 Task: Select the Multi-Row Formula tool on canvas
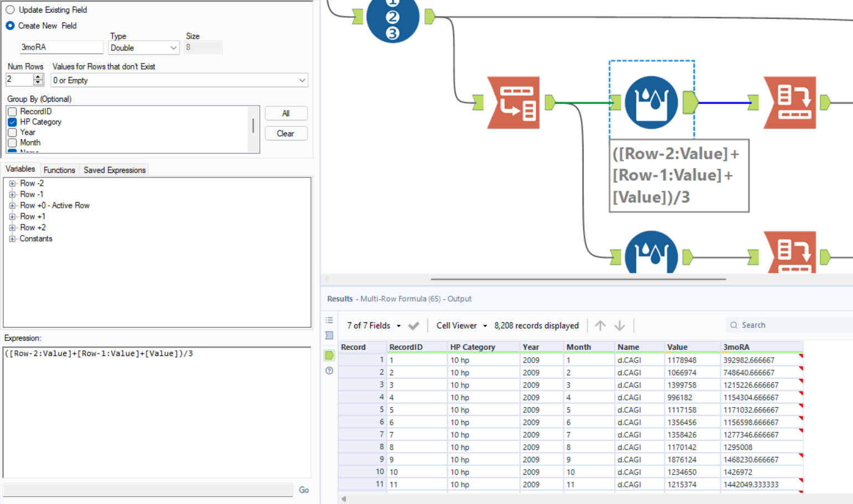(651, 102)
